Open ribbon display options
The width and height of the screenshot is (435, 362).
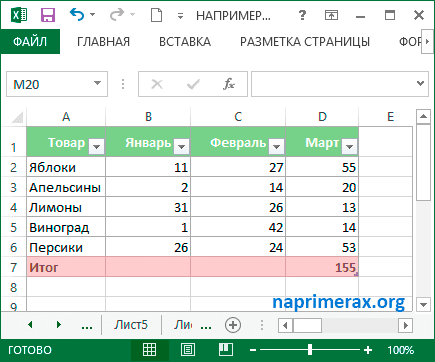pos(331,15)
